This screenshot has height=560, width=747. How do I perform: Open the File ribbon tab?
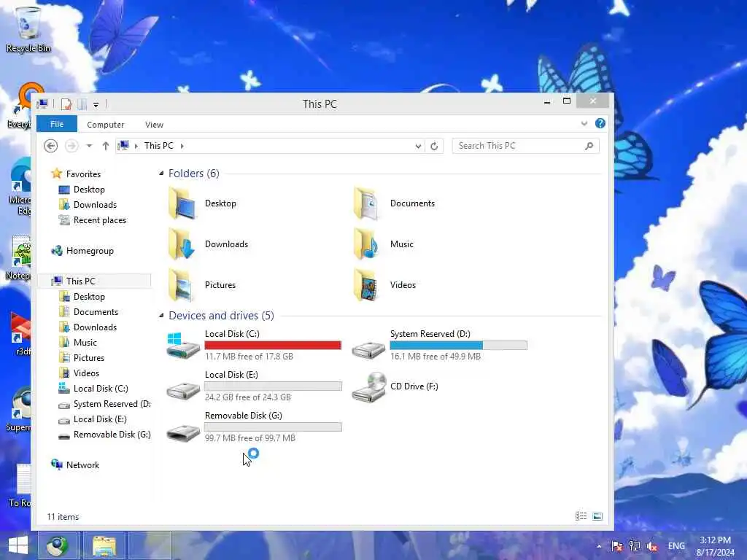coord(57,124)
